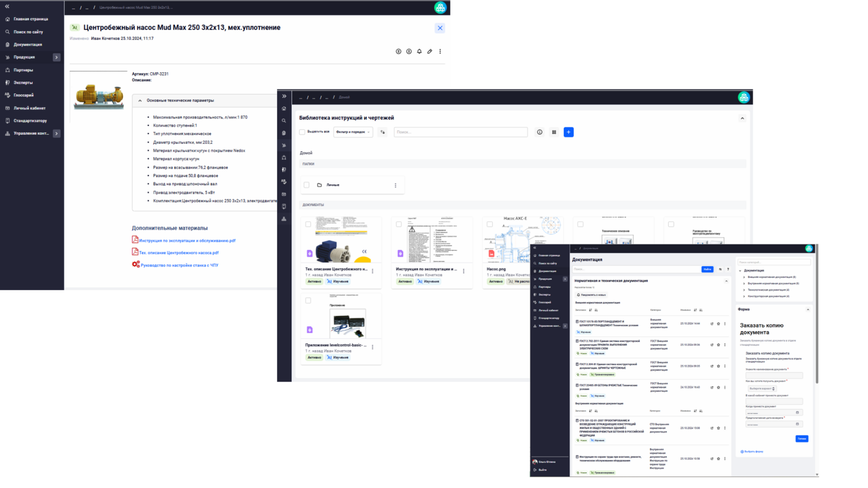Tick the checkbox on the Инструкция по эксплуатации card
The image size is (868, 488).
coord(399,224)
